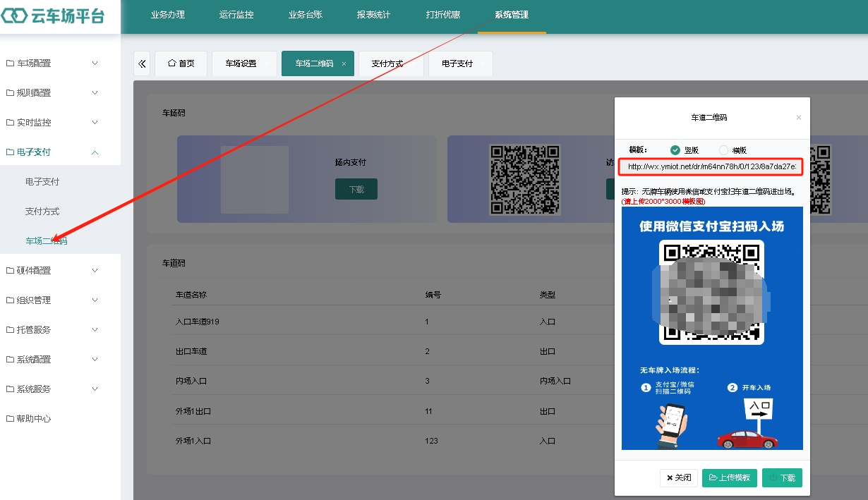
Task: Open 打折优惠 top menu
Action: [443, 15]
